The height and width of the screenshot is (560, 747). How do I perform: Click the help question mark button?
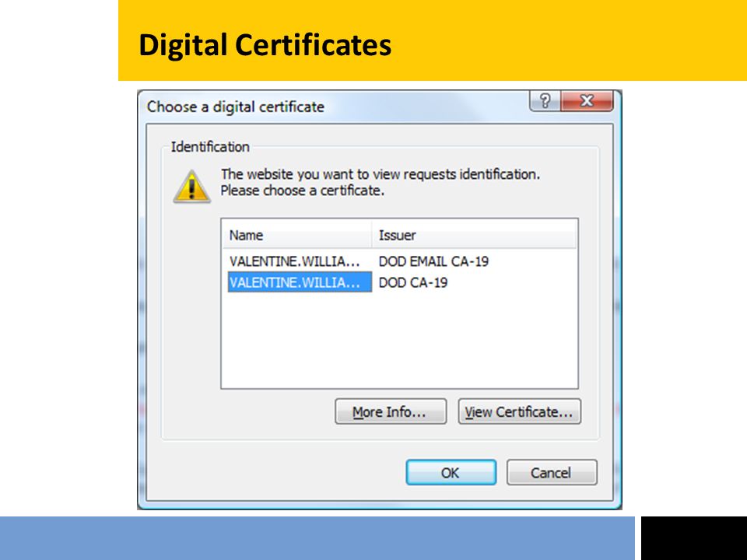[545, 101]
